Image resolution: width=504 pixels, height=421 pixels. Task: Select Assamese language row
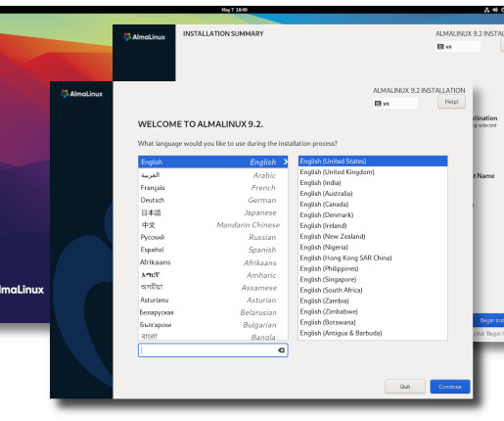click(213, 288)
